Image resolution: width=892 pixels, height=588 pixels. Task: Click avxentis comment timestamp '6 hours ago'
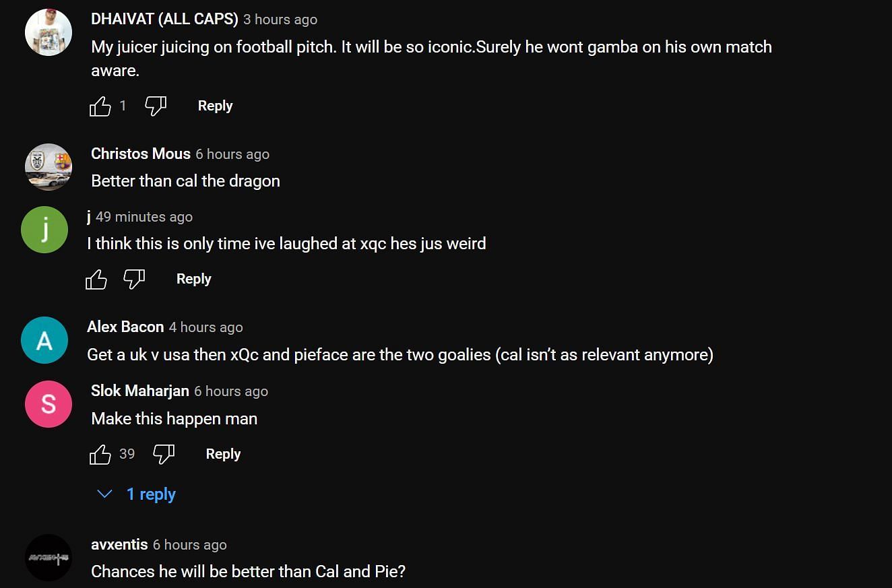coord(189,545)
